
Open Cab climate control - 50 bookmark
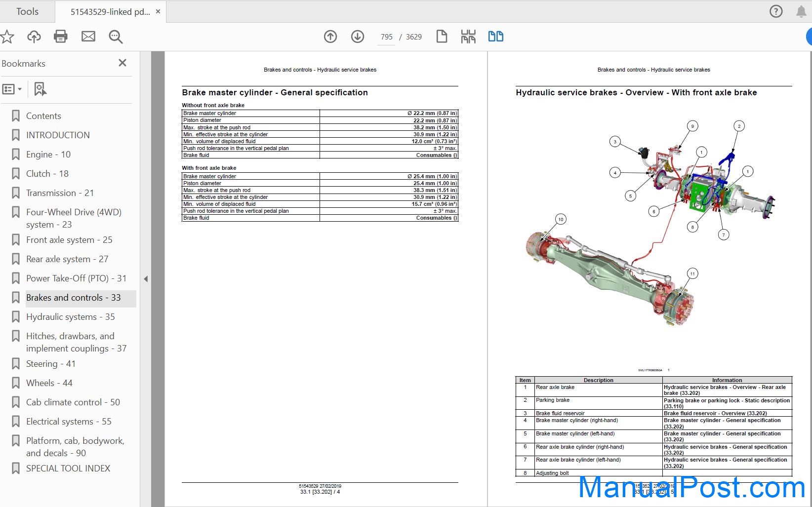pyautogui.click(x=73, y=402)
